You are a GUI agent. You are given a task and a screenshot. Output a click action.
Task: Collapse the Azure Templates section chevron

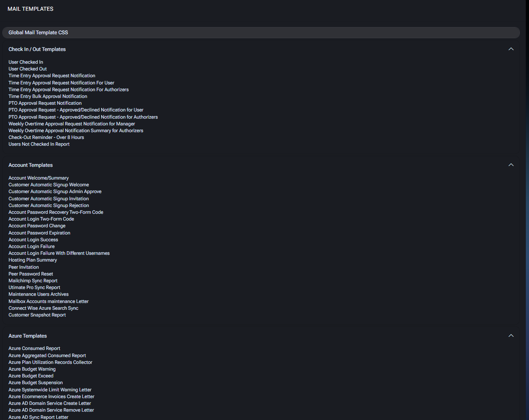(511, 336)
